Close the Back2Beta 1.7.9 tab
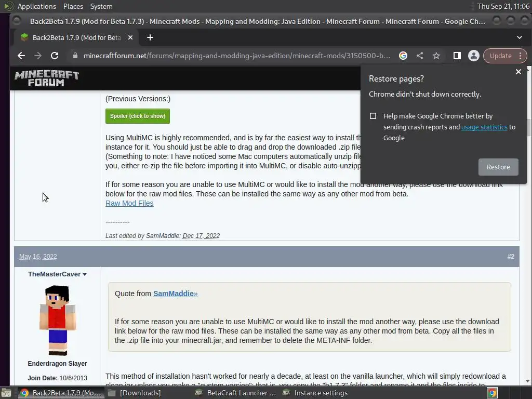The height and width of the screenshot is (399, 532). [x=130, y=37]
